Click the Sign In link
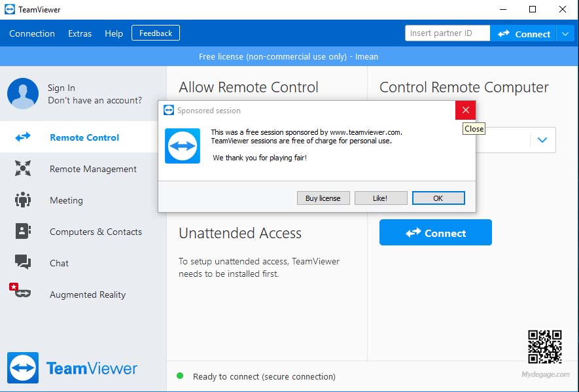The height and width of the screenshot is (392, 579). (x=61, y=88)
